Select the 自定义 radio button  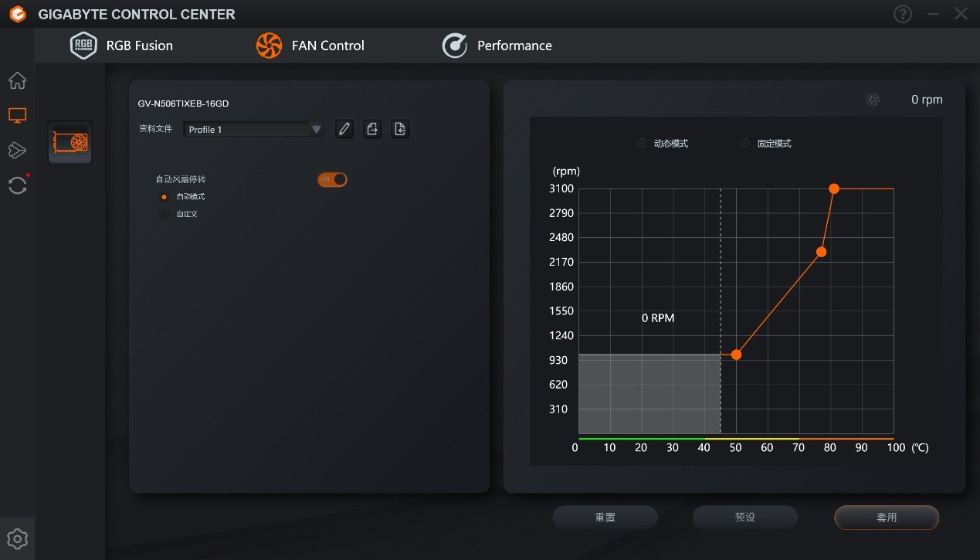pyautogui.click(x=162, y=214)
